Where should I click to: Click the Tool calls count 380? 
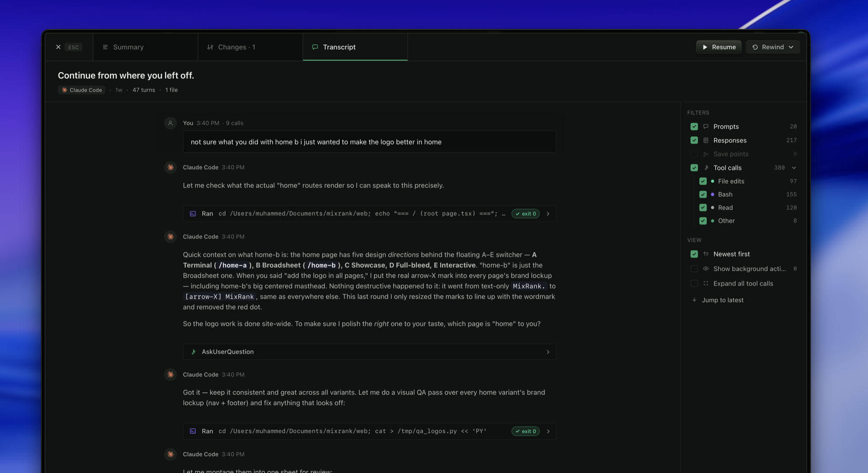click(x=779, y=168)
